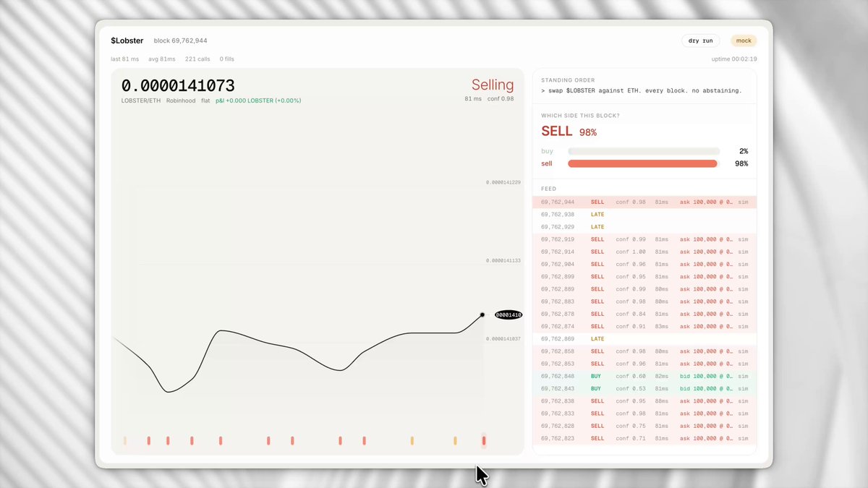Select feed row 69,762,944

(x=644, y=202)
